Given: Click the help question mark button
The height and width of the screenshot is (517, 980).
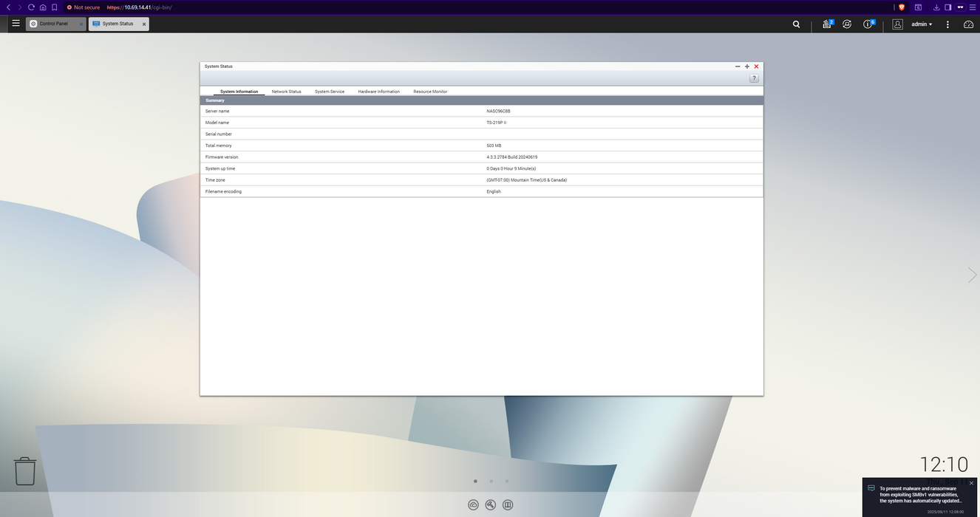Looking at the screenshot, I should pos(754,78).
